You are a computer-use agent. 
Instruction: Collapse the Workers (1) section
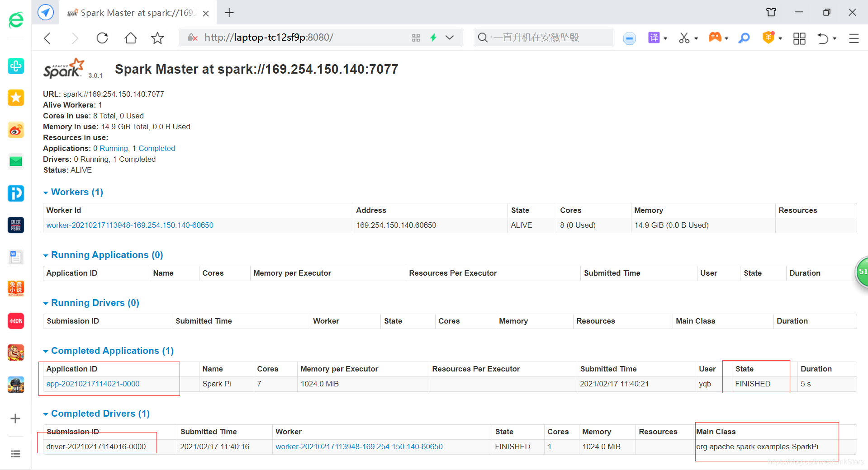coord(73,192)
